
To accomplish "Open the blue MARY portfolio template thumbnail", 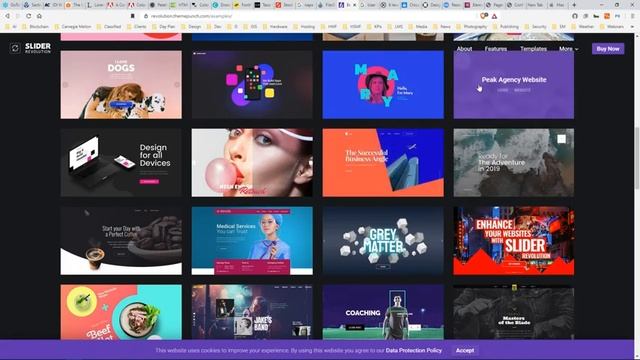I will pos(383,84).
